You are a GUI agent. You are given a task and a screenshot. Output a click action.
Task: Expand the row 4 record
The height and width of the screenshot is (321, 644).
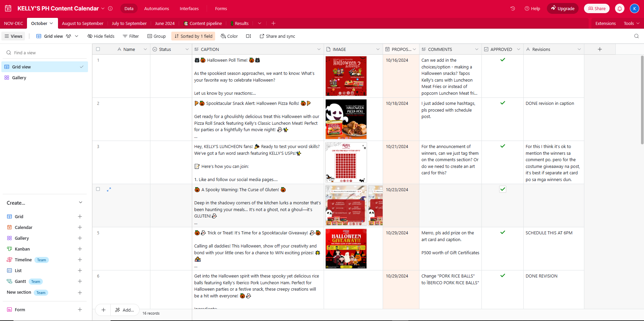tap(109, 189)
